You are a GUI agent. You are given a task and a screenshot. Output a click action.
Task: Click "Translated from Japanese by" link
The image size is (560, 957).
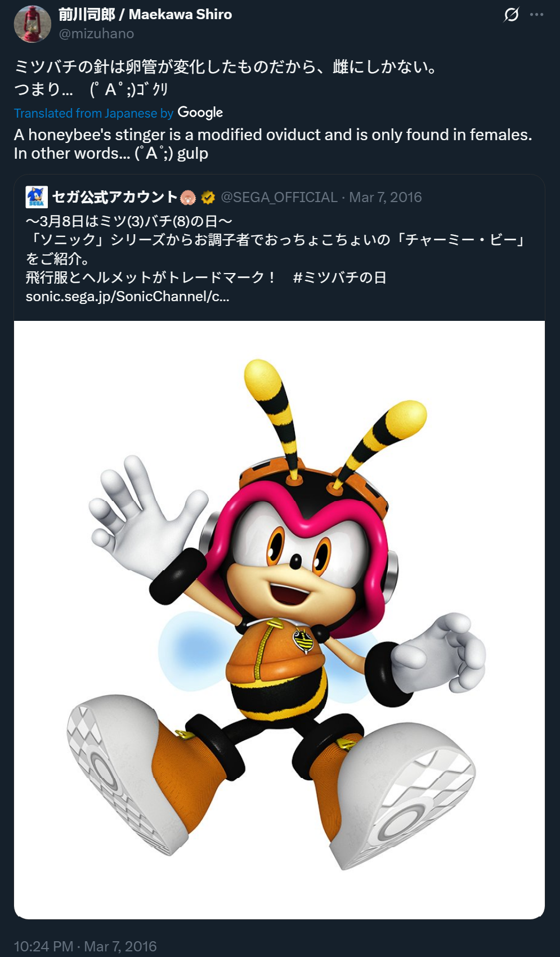pyautogui.click(x=93, y=113)
